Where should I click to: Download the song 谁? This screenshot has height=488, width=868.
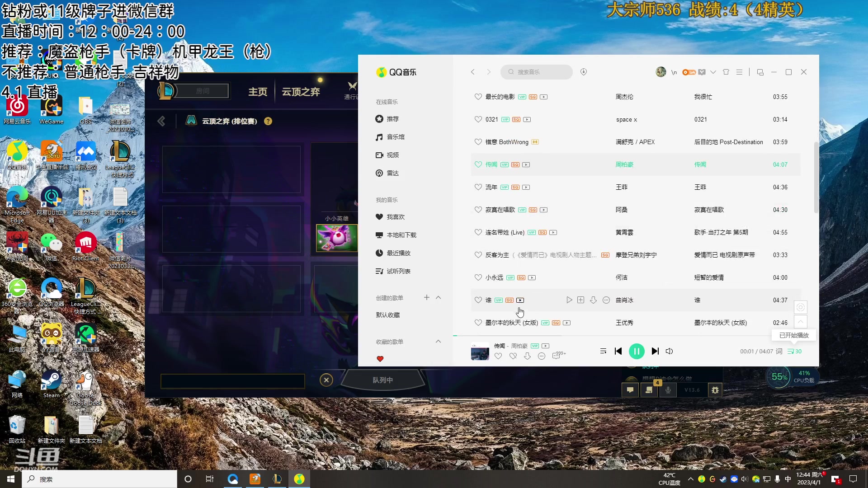coord(594,300)
